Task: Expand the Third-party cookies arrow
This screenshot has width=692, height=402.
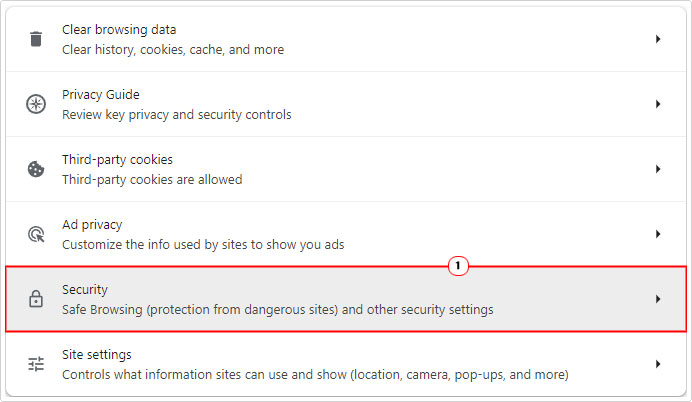Action: point(658,169)
